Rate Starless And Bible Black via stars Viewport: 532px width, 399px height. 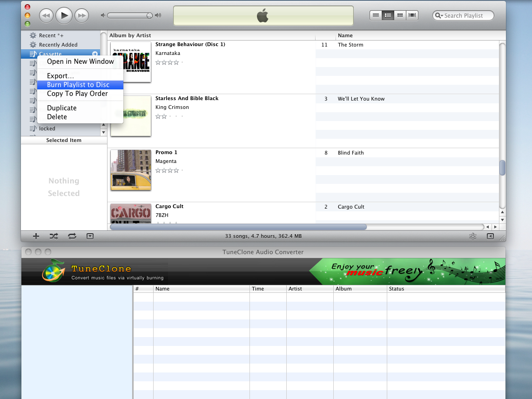coord(169,116)
